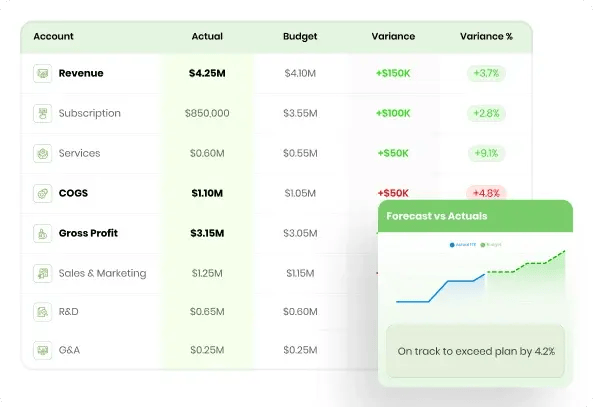
Task: Sort by the Budget column header
Action: click(x=300, y=36)
